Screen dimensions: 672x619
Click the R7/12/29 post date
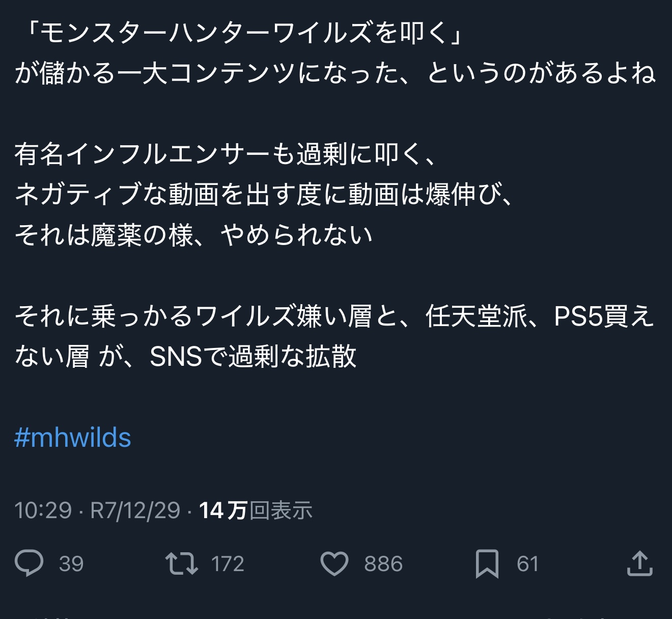[135, 510]
